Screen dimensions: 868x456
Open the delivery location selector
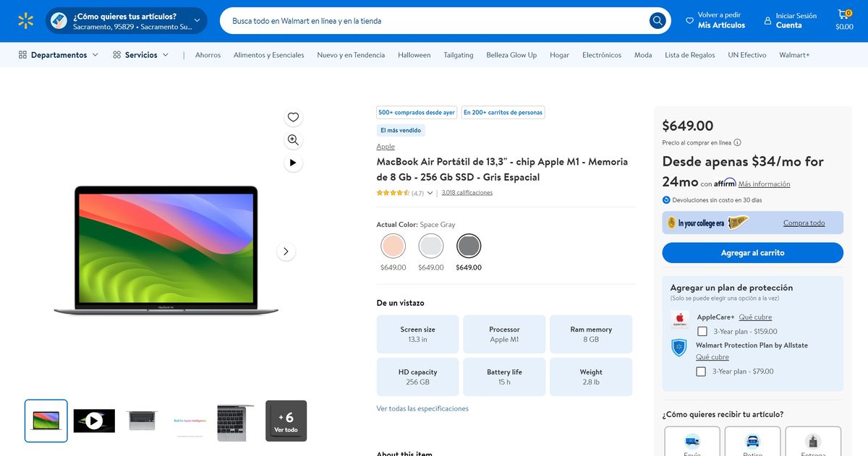point(127,21)
